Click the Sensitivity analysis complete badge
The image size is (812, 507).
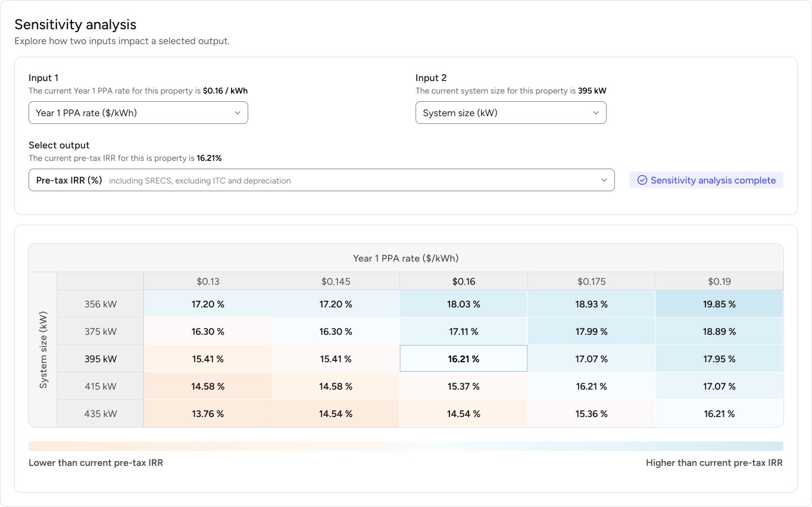coord(706,180)
